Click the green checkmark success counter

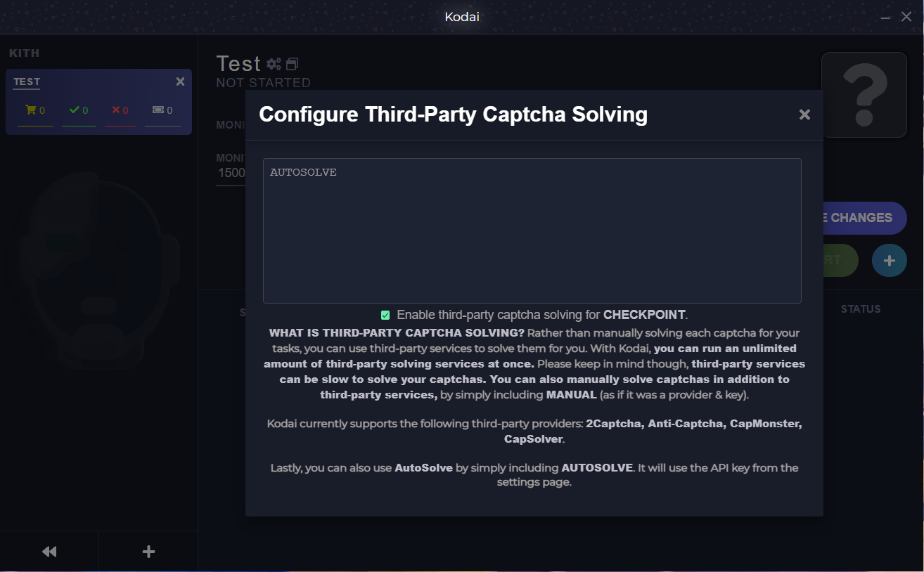[75, 110]
